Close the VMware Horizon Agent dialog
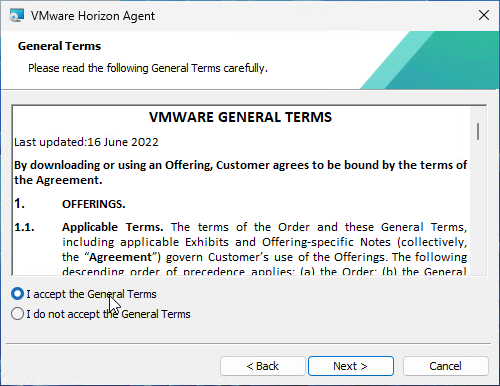 [x=484, y=15]
